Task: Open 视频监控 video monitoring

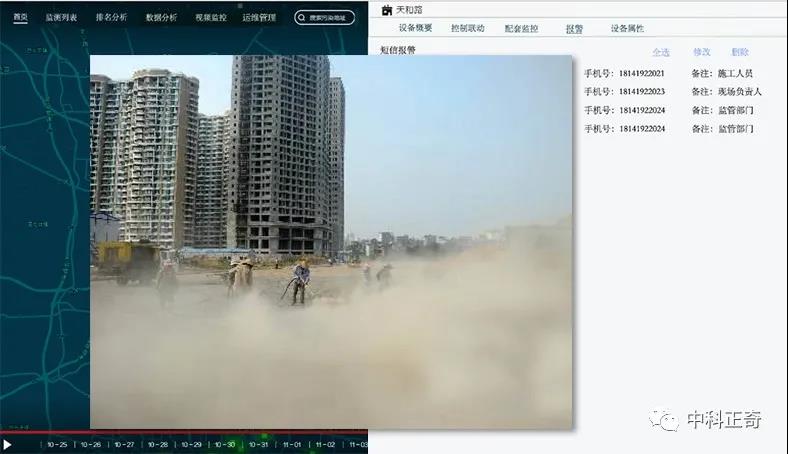Action: pyautogui.click(x=210, y=18)
